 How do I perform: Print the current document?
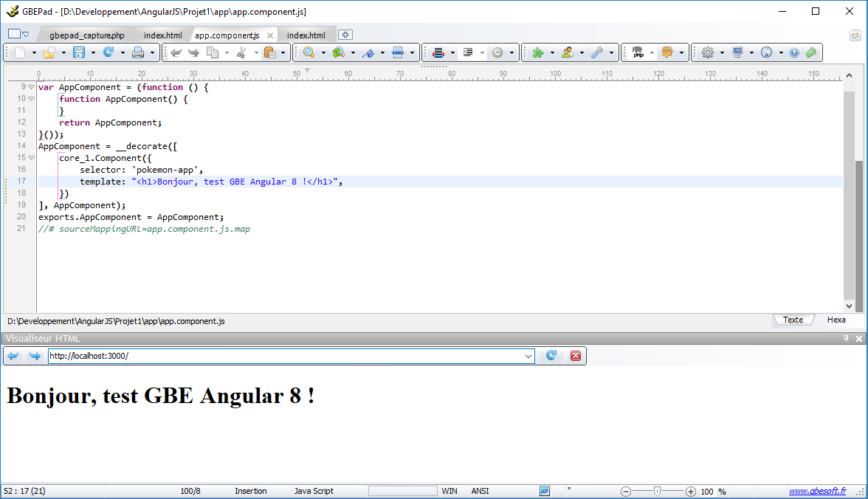(138, 52)
